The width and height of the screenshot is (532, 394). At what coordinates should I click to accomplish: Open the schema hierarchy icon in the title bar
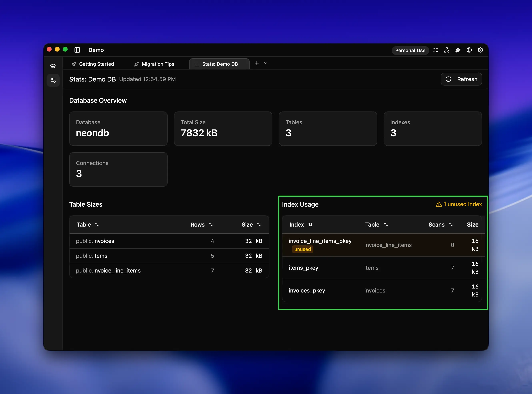click(447, 50)
